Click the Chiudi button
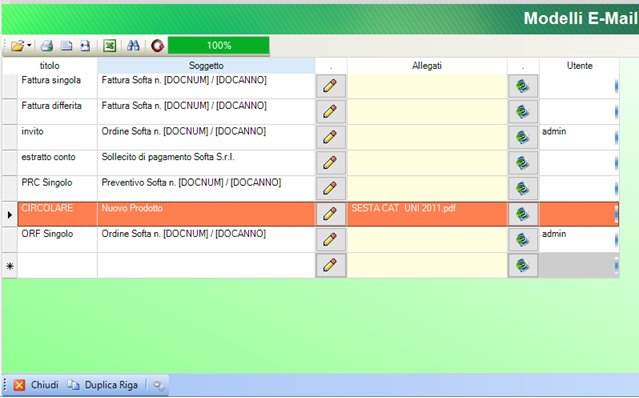This screenshot has width=639, height=398. click(x=36, y=385)
